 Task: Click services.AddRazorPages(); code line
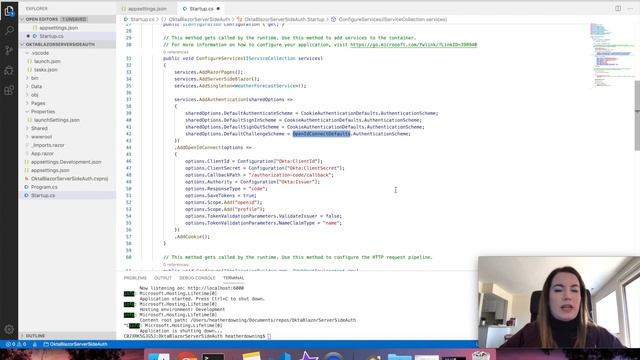(208, 72)
